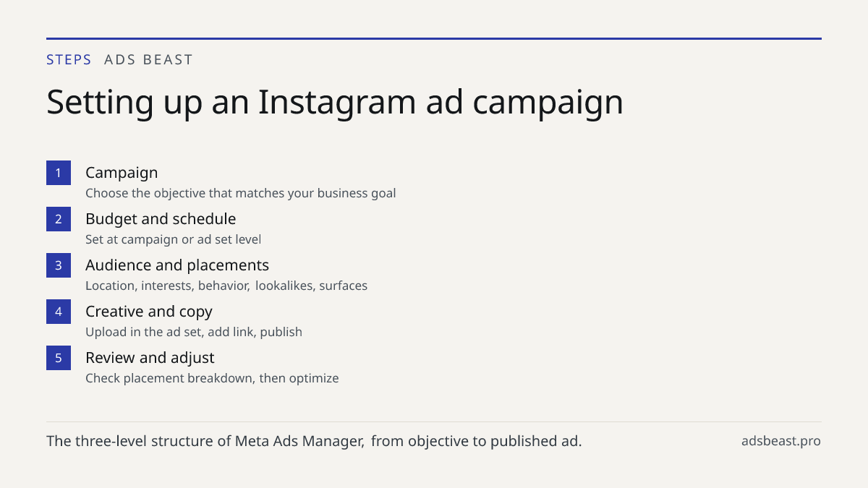
Task: Click the step 5 number badge
Action: coord(59,358)
